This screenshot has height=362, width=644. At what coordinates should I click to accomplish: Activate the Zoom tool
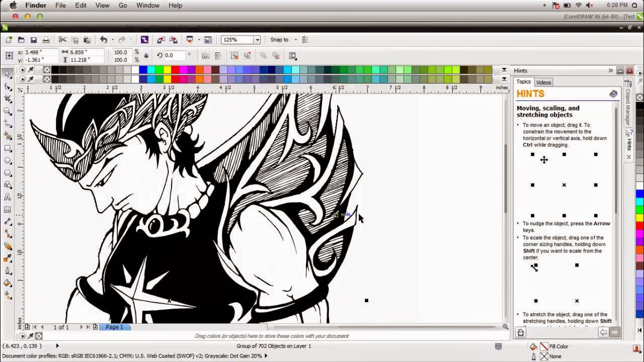[x=7, y=111]
